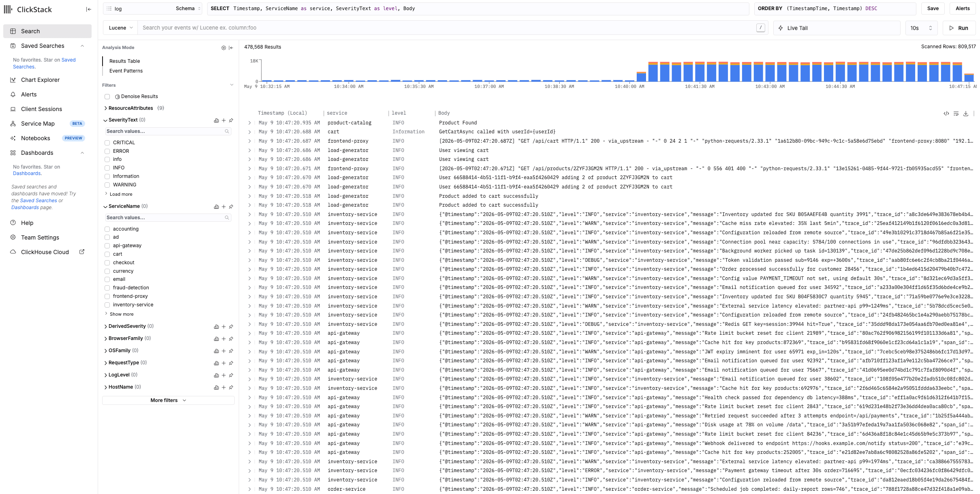
Task: Switch to Event Patterns analysis mode
Action: click(x=126, y=71)
